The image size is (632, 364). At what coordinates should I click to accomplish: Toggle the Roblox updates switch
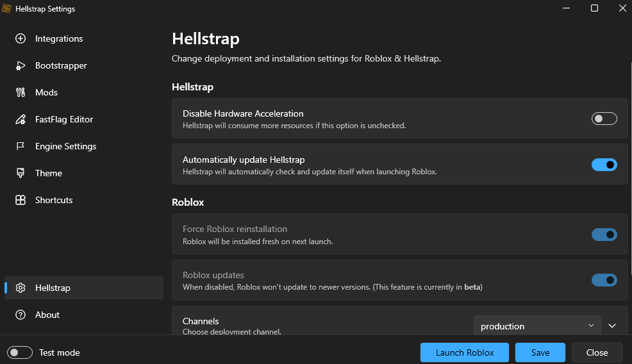pyautogui.click(x=604, y=280)
